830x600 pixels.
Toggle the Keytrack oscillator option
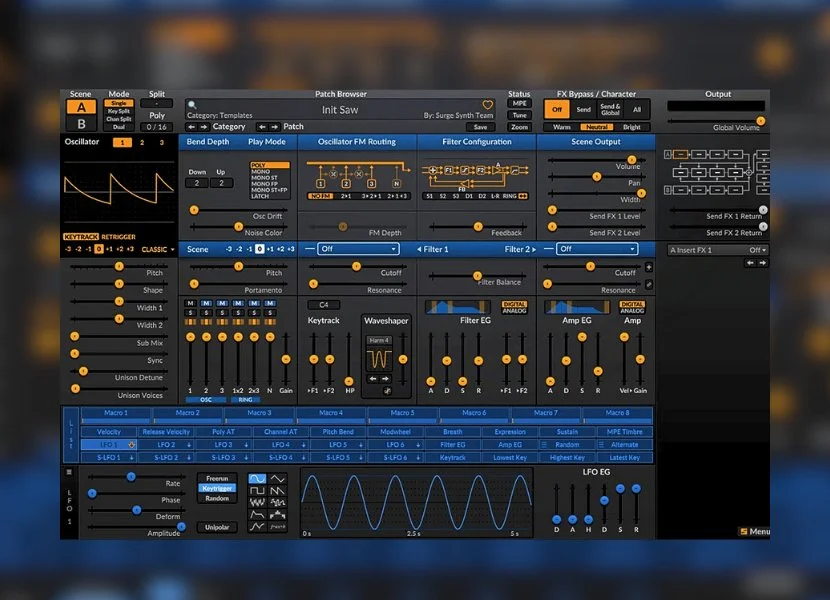pos(80,237)
